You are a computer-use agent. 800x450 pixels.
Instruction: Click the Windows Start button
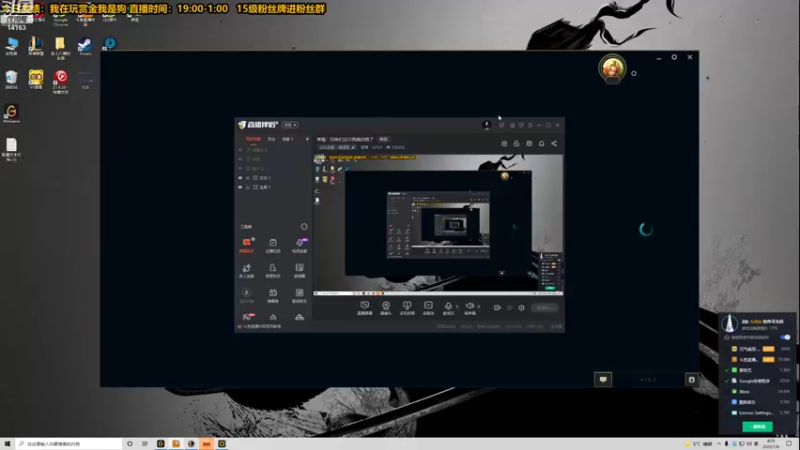pos(7,444)
